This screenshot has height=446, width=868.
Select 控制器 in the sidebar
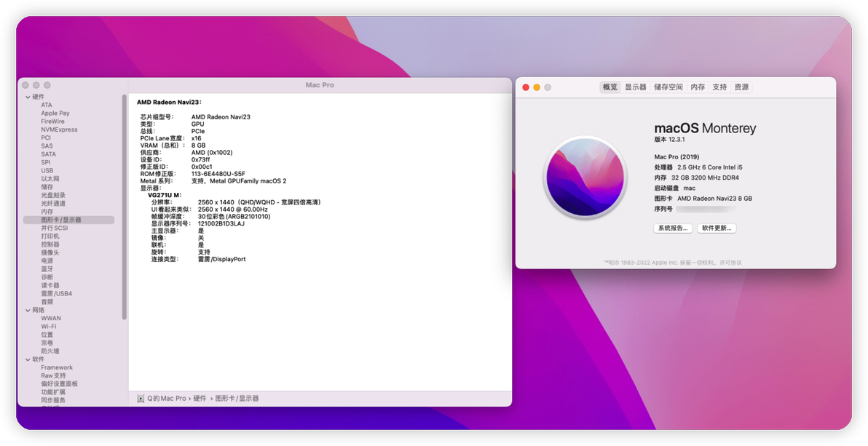pos(50,244)
